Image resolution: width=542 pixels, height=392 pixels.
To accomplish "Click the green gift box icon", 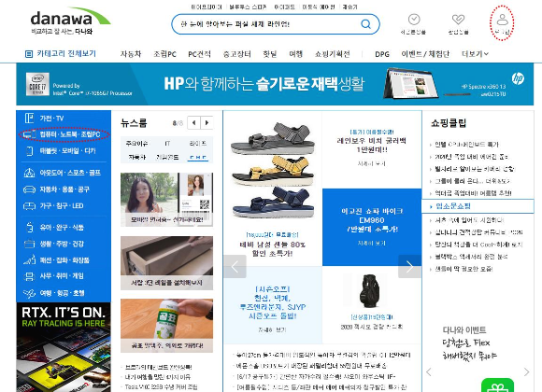I will [x=497, y=385].
